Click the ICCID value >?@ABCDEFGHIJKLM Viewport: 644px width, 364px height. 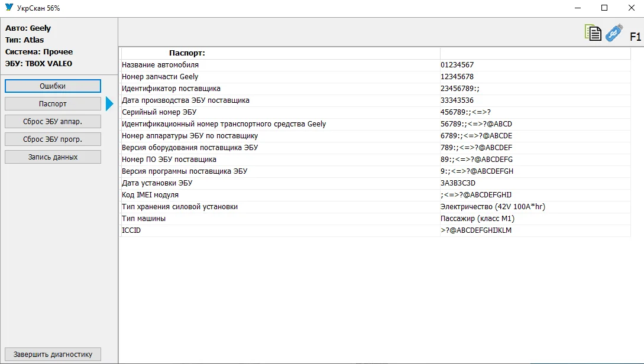[x=476, y=230]
